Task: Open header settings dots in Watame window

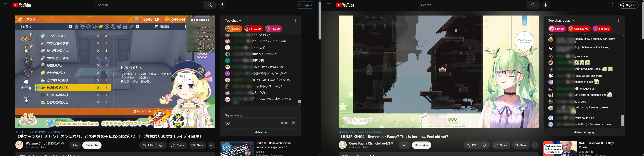Action: click(x=289, y=5)
